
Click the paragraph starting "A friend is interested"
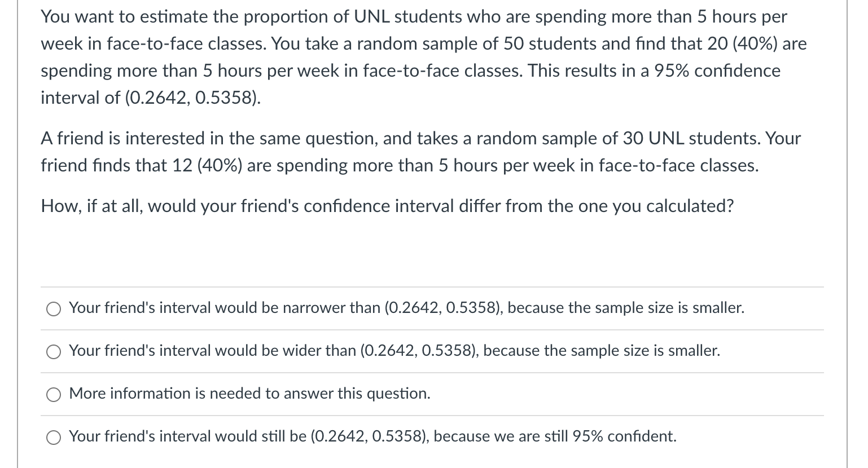420,152
